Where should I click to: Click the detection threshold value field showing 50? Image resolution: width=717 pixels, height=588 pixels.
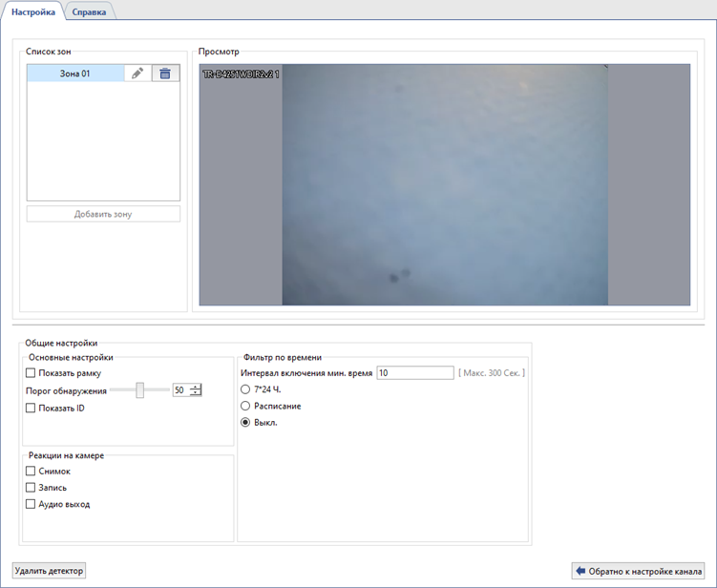coord(180,390)
